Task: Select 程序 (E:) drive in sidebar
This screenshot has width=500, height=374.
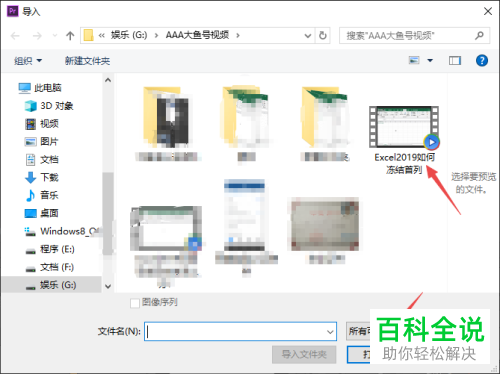Action: [x=50, y=249]
